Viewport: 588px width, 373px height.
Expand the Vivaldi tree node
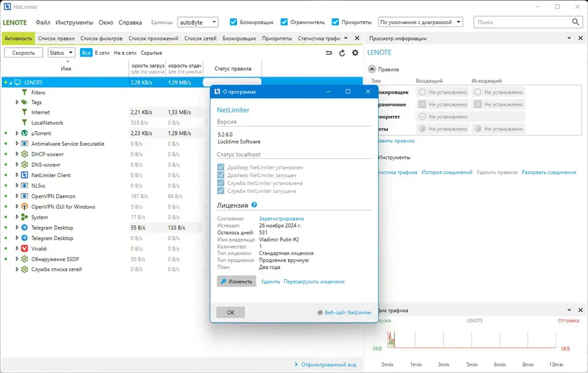[17, 248]
